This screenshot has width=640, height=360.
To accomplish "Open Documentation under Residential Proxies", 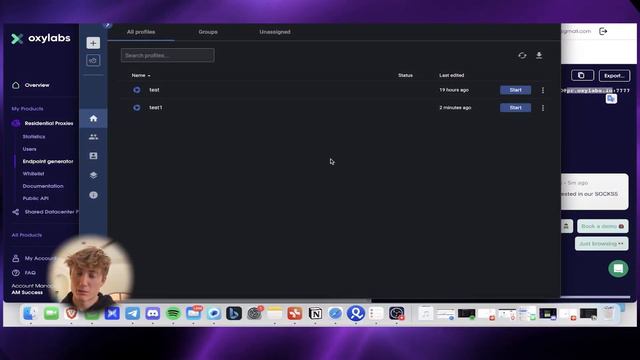I will click(x=43, y=186).
